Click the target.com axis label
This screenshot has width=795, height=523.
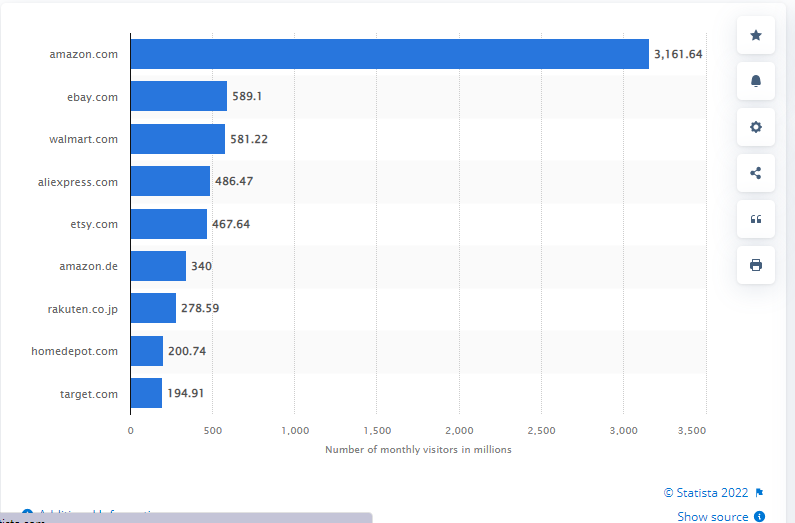pos(89,394)
